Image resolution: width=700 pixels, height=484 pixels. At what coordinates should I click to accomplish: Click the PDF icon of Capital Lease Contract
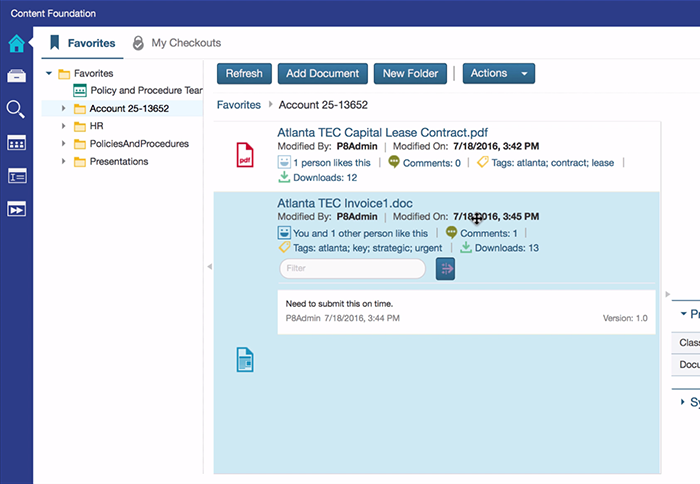pos(244,155)
